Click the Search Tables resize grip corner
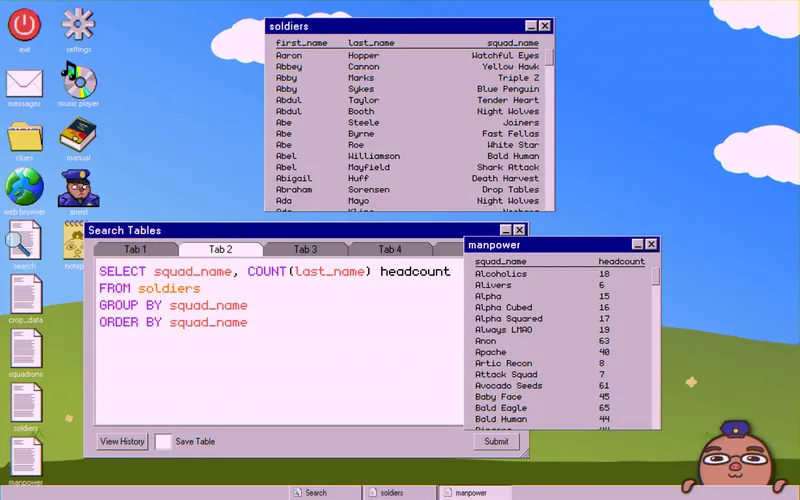 pos(524,454)
